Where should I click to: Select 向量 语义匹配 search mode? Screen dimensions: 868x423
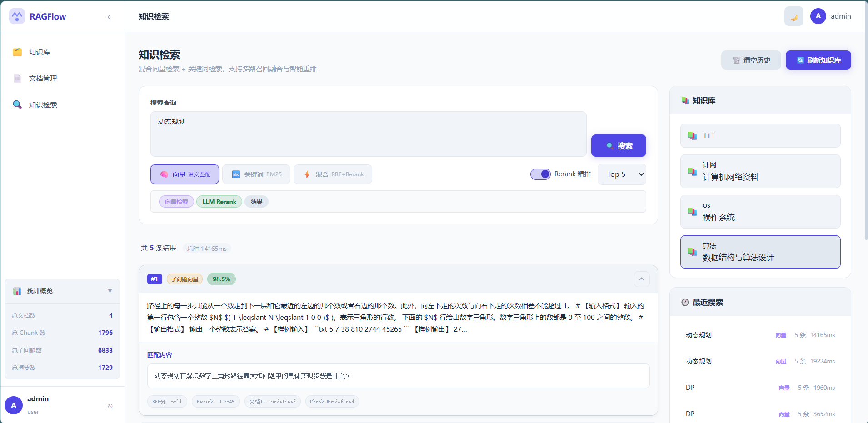pyautogui.click(x=185, y=174)
